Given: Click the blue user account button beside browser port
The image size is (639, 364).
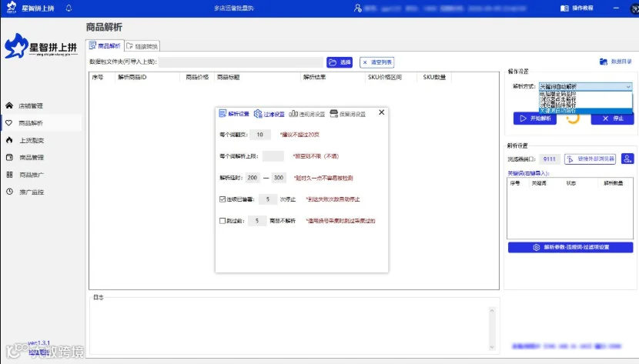Looking at the screenshot, I should 627,159.
